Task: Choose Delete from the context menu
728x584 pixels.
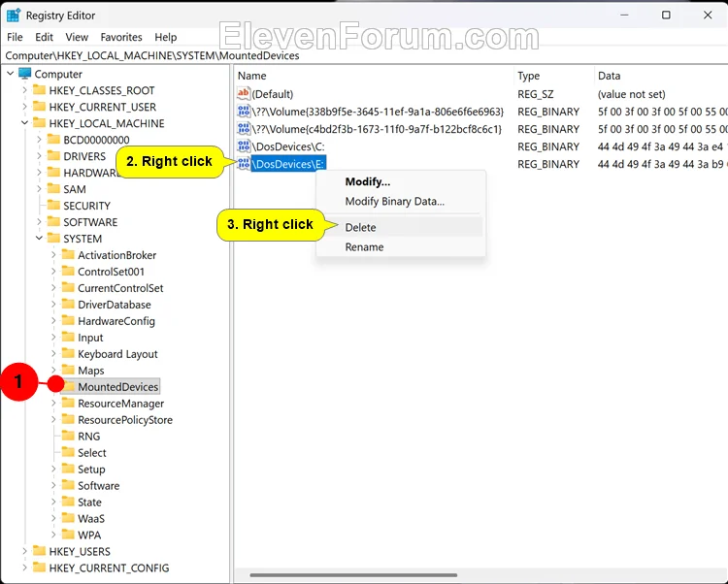Action: [x=401, y=227]
